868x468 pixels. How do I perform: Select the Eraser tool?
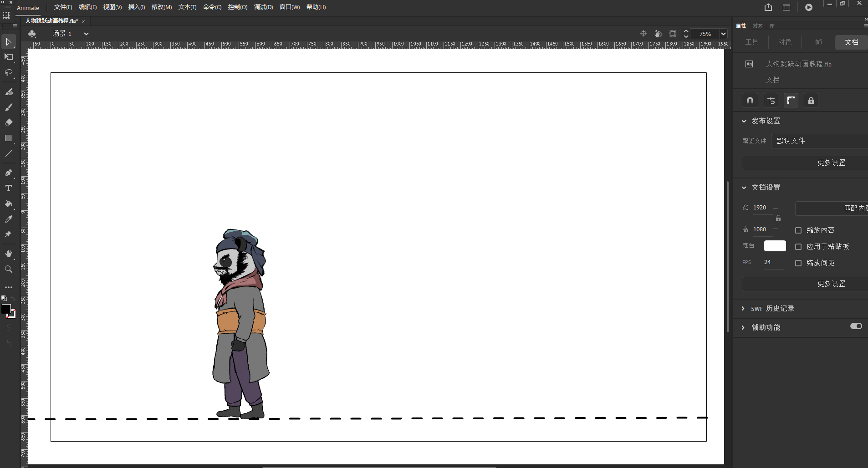(8, 122)
